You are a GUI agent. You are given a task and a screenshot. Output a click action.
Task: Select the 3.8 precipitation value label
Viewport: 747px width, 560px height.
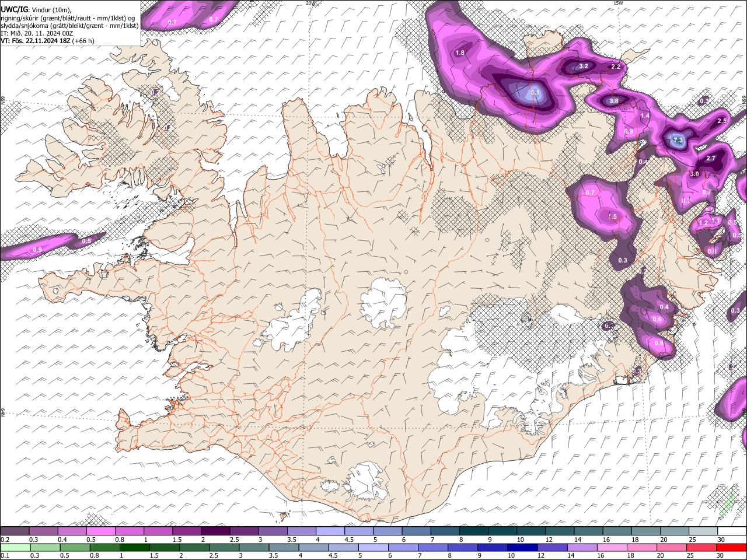pyautogui.click(x=614, y=101)
